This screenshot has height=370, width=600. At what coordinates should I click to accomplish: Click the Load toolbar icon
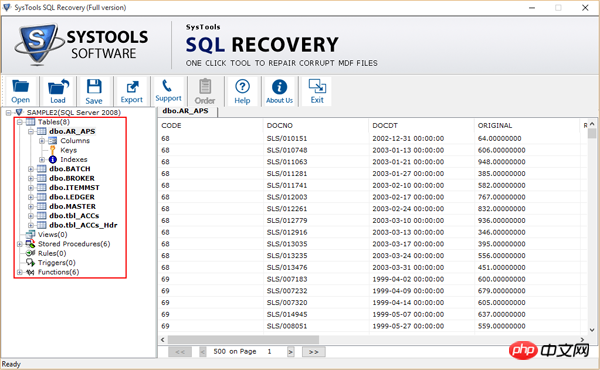coord(58,91)
